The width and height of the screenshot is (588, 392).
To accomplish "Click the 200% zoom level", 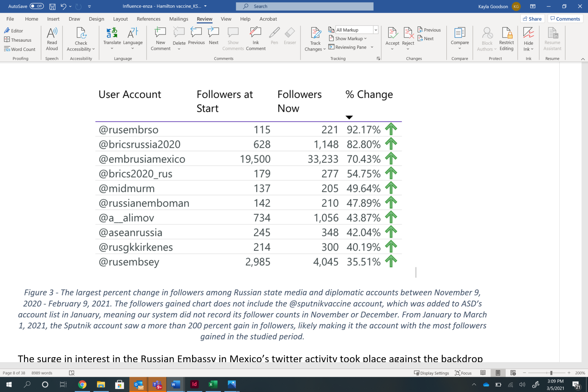I will tap(580, 373).
